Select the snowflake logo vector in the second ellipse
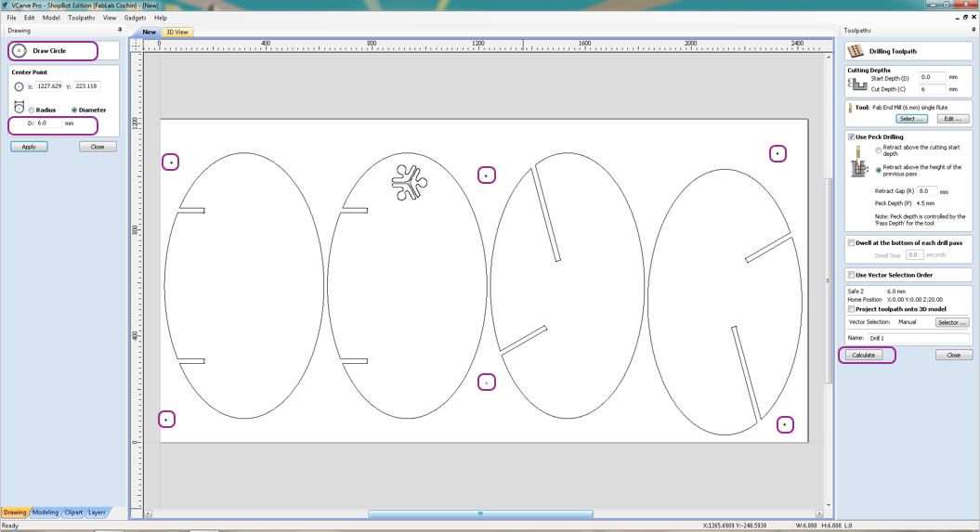This screenshot has width=980, height=532. point(410,183)
